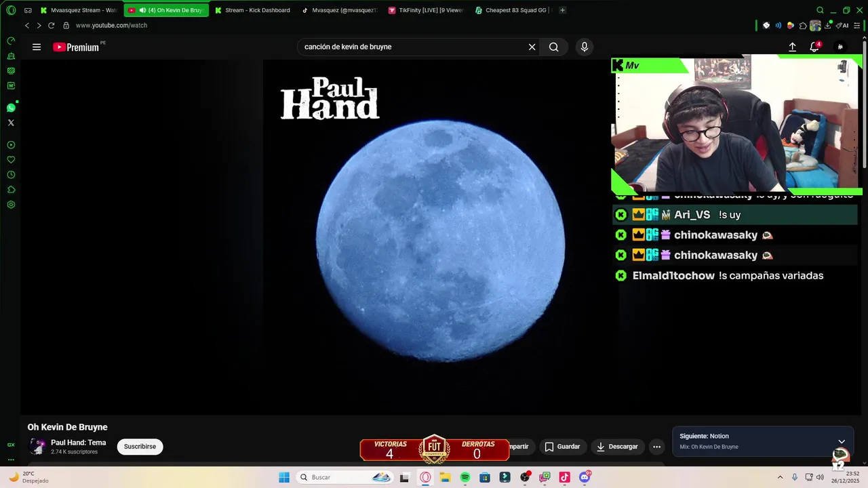
Task: Open the Player icon in sidebar
Action: [x=11, y=145]
